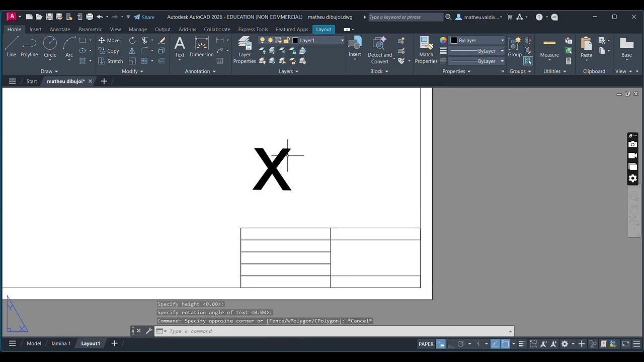Select the Dimension tool
Image resolution: width=644 pixels, height=362 pixels.
(x=202, y=47)
